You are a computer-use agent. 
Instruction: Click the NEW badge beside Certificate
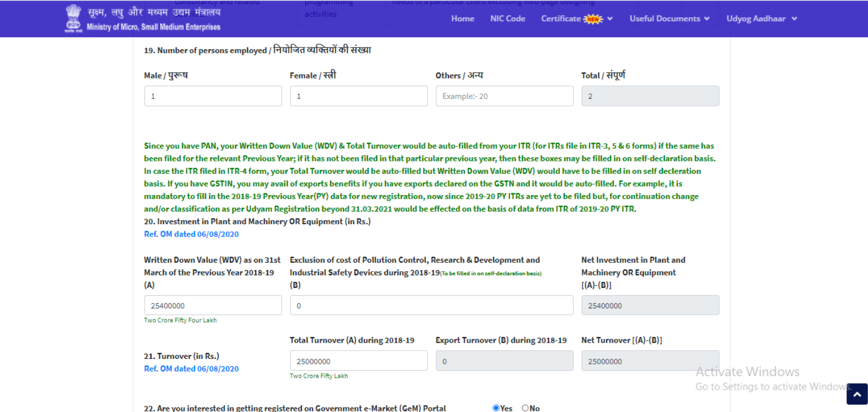coord(593,19)
